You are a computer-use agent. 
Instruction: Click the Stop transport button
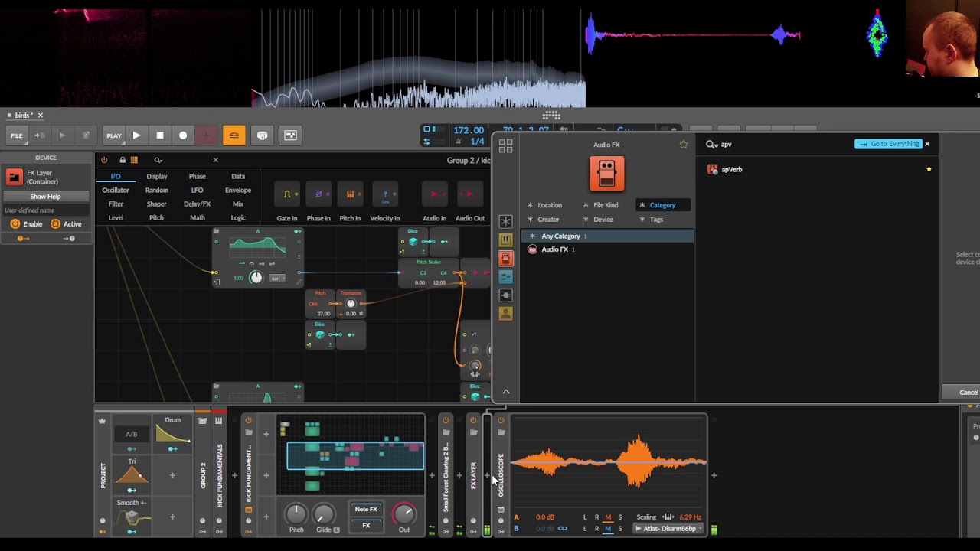(160, 135)
